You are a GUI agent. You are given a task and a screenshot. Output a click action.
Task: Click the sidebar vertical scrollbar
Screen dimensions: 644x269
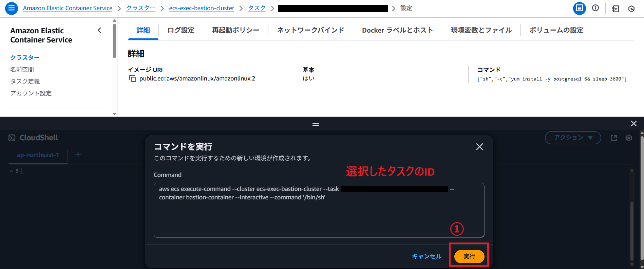114,41
